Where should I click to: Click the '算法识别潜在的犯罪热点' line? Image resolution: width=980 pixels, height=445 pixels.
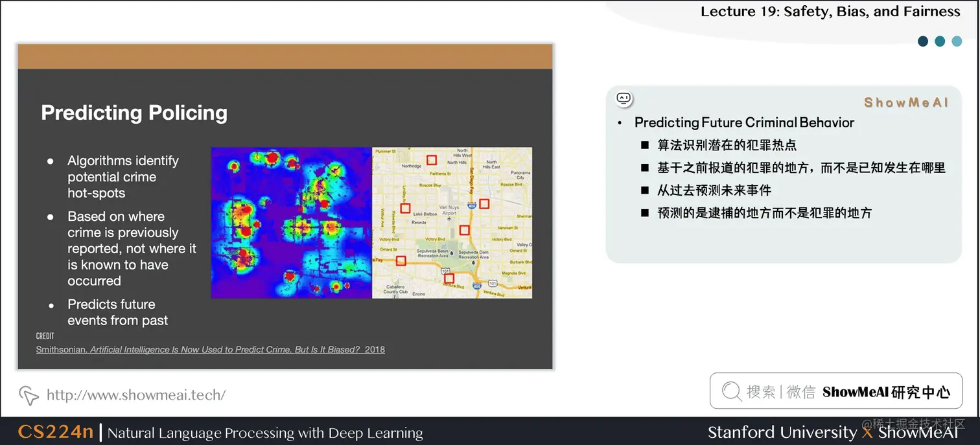pos(727,145)
